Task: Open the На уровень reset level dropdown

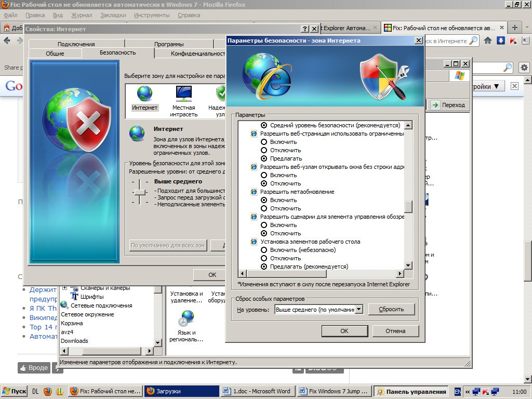Action: pos(358,310)
